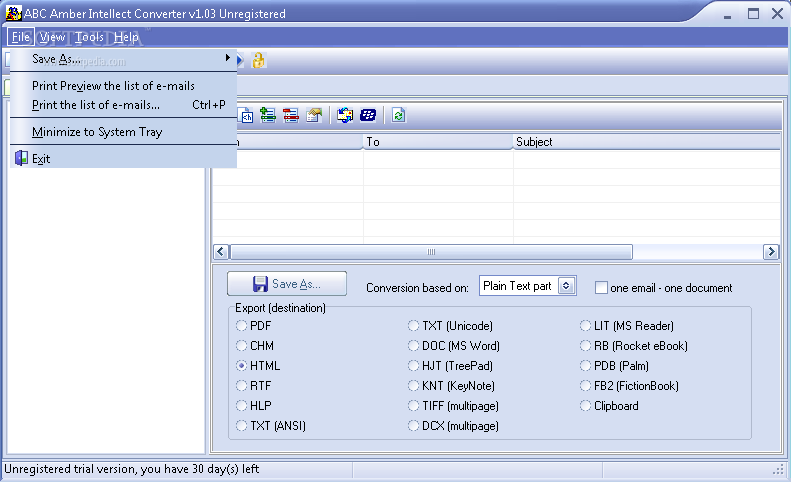The image size is (791, 482).
Task: Click the HTML document icon in list toolbar
Action: pos(246,116)
